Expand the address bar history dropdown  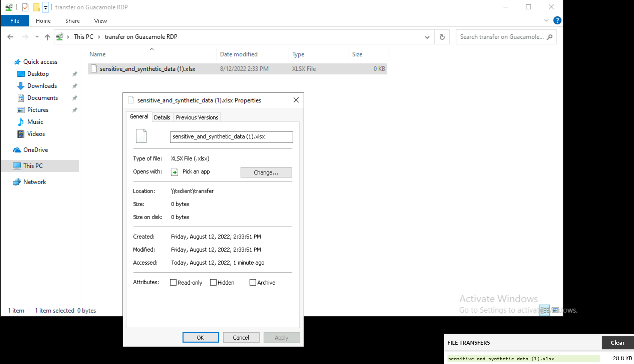[x=427, y=37]
